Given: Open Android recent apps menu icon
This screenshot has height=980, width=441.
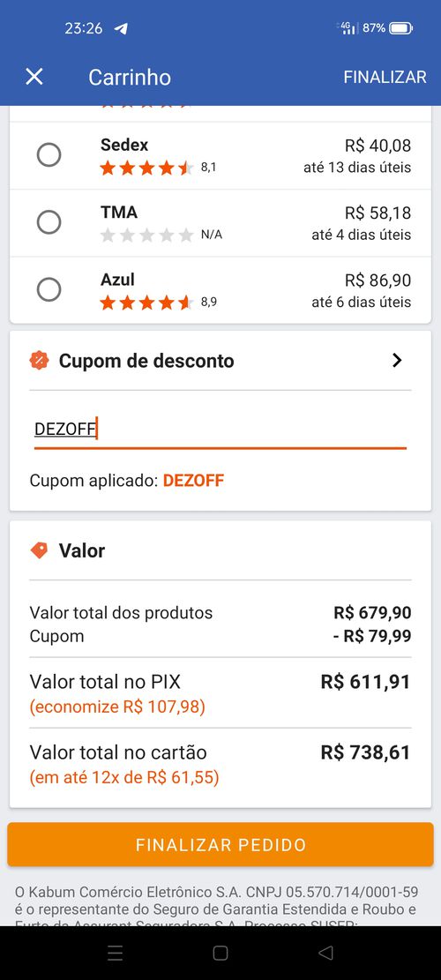Looking at the screenshot, I should [115, 953].
